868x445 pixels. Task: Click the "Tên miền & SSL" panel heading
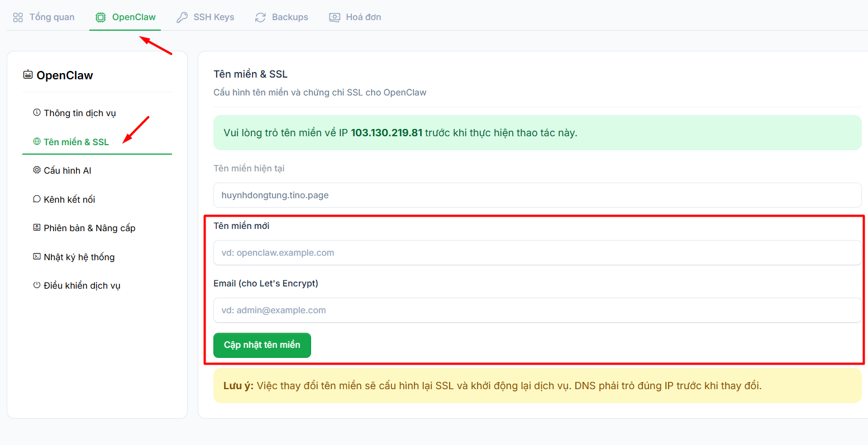[x=251, y=74]
